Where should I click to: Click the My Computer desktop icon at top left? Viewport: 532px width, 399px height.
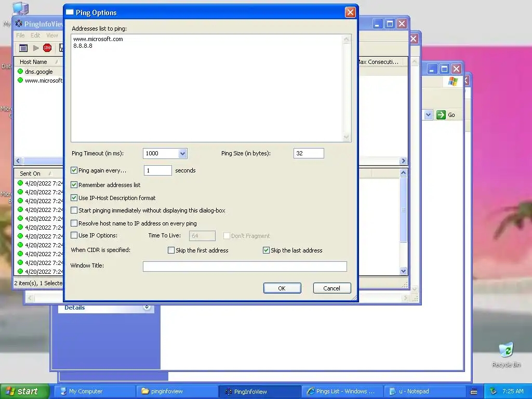[x=20, y=8]
